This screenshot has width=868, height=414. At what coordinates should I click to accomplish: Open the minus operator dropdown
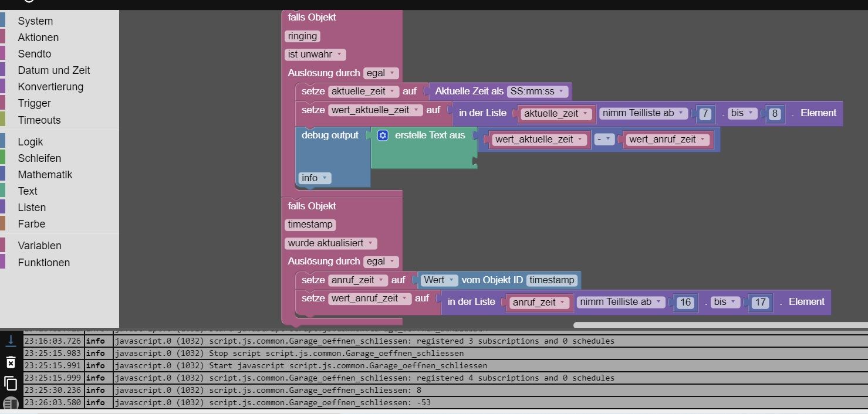604,140
